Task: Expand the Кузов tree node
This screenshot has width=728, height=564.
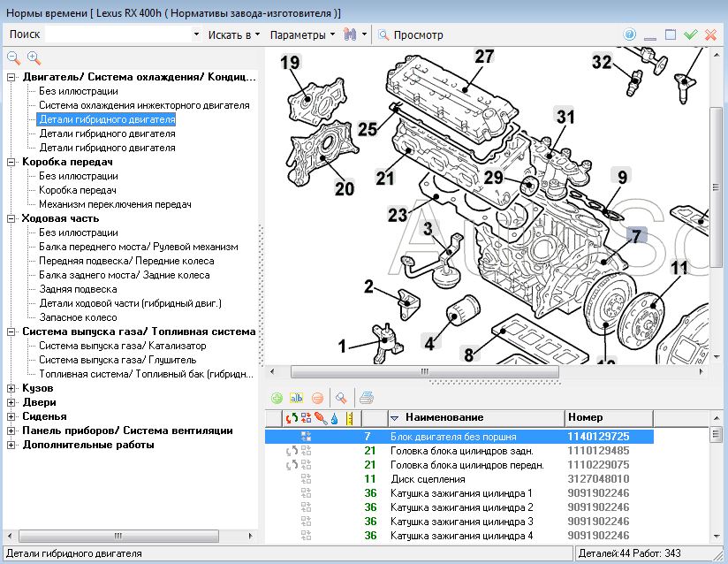Action: point(11,388)
